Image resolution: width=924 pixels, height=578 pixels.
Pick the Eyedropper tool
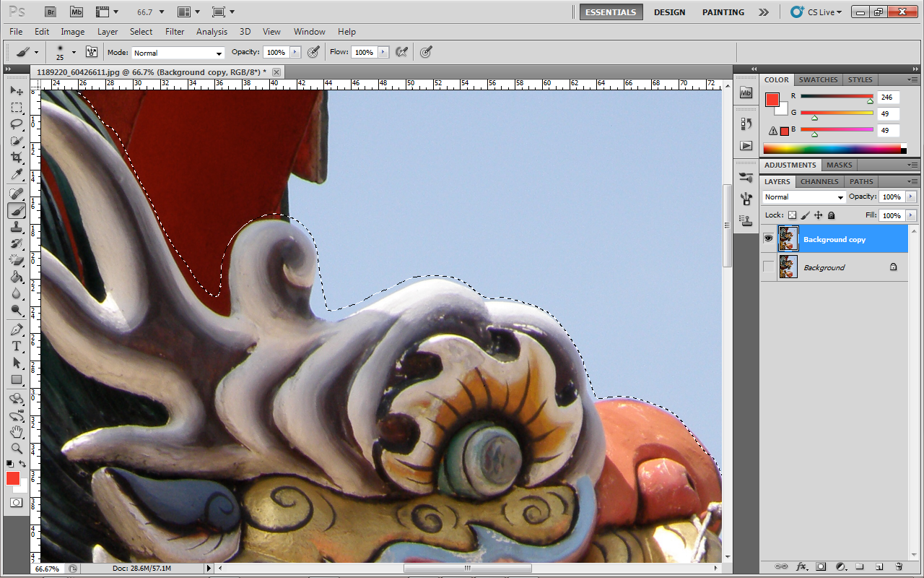(x=17, y=175)
